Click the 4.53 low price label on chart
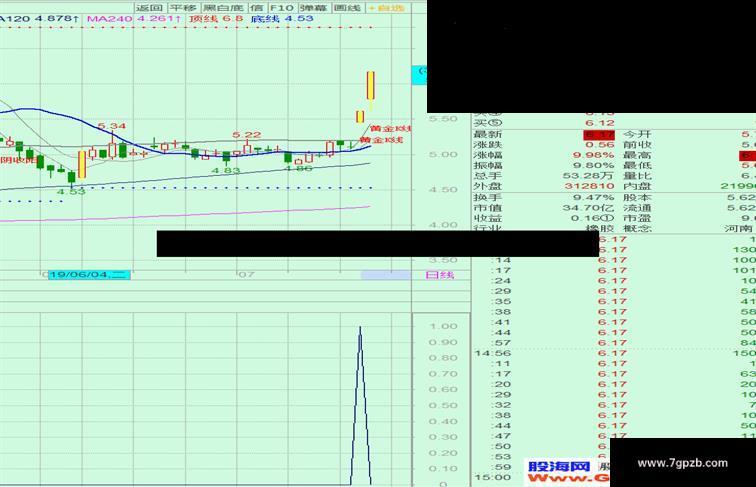Image resolution: width=756 pixels, height=487 pixels. (x=71, y=191)
